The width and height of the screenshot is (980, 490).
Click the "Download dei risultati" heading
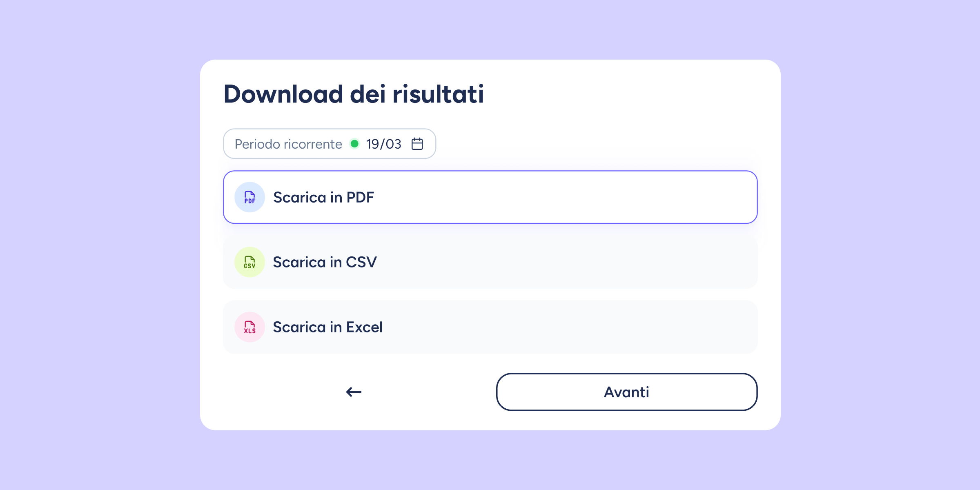coord(354,94)
